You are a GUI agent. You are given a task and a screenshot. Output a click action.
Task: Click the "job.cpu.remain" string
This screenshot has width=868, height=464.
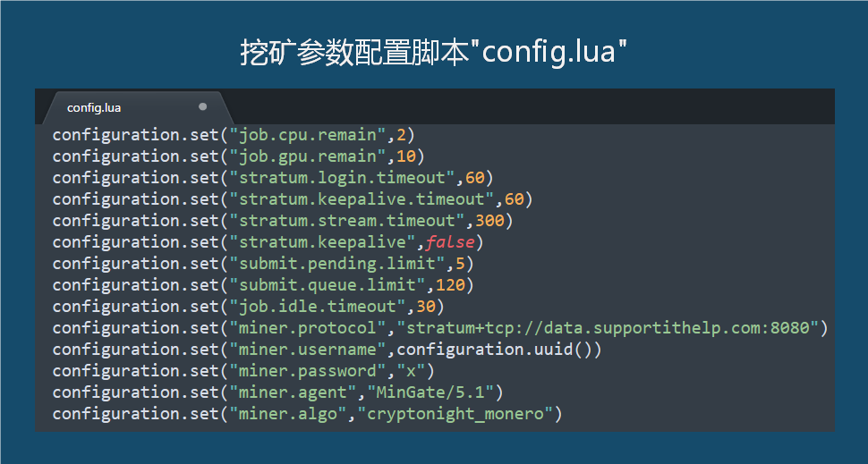click(308, 135)
